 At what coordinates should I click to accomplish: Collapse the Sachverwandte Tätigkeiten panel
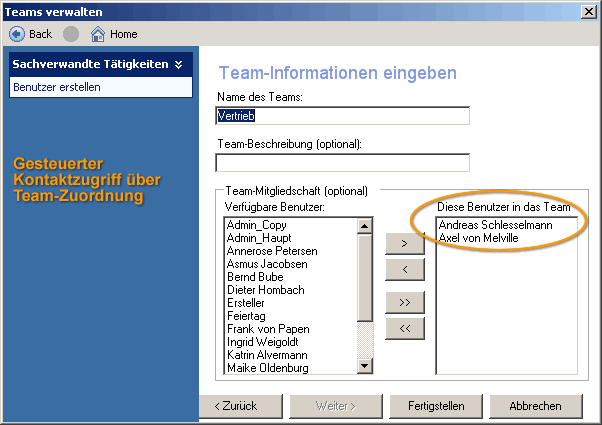pyautogui.click(x=178, y=64)
